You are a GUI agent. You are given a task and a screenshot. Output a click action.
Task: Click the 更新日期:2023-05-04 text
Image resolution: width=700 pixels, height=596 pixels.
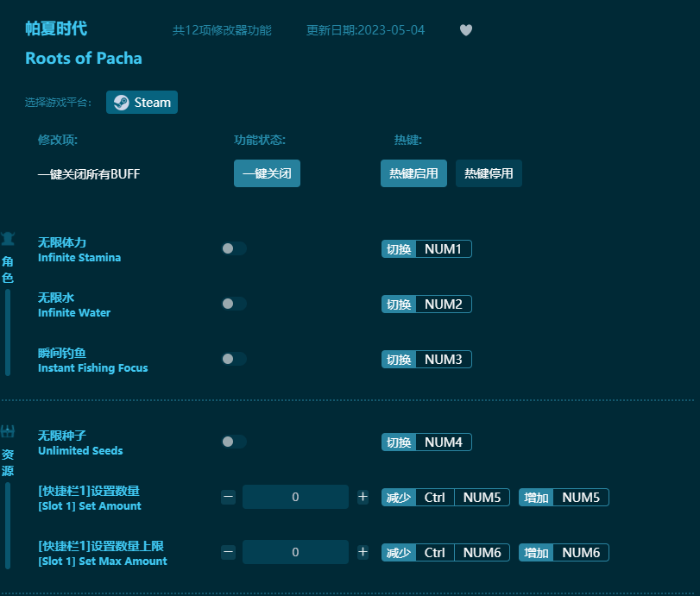click(365, 30)
